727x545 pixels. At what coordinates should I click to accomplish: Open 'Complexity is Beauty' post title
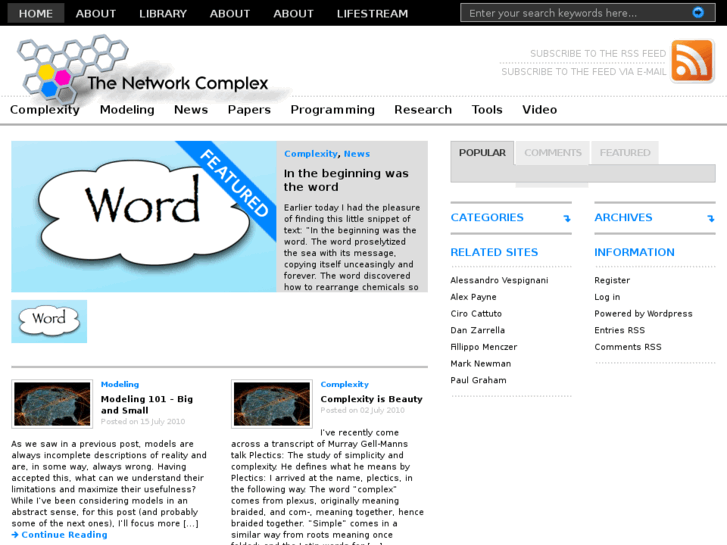371,399
